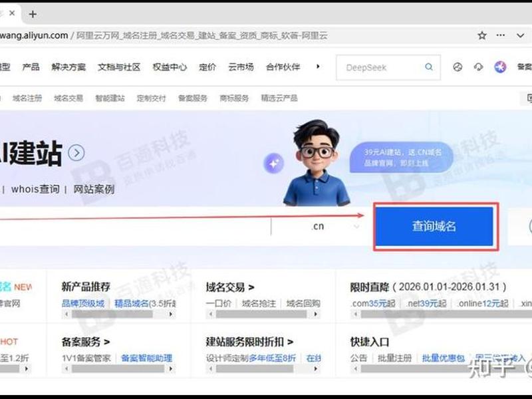
Task: Switch to the 域名注册 tab
Action: click(x=27, y=98)
